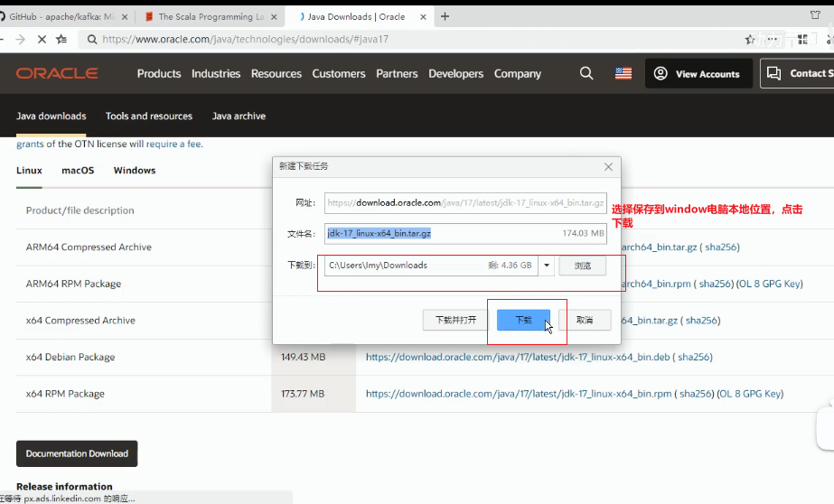Image resolution: width=834 pixels, height=504 pixels.
Task: Click the file name field jdk-17_linux-x64_bin.tar.gz
Action: (465, 233)
